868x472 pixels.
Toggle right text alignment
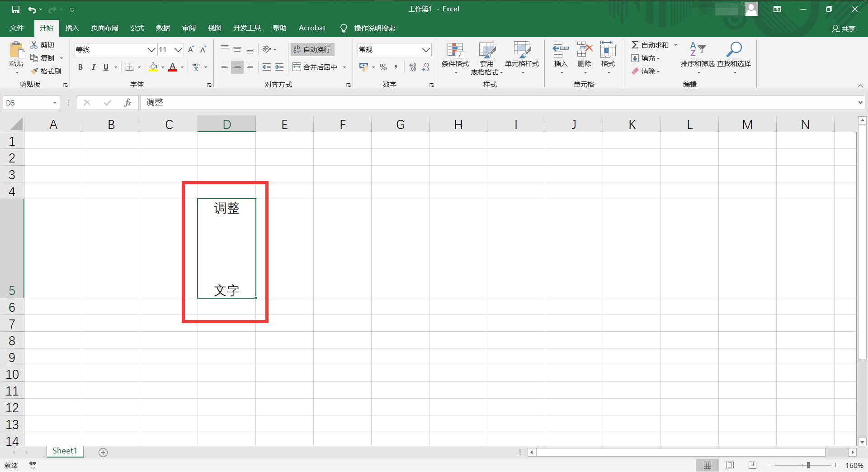point(250,67)
